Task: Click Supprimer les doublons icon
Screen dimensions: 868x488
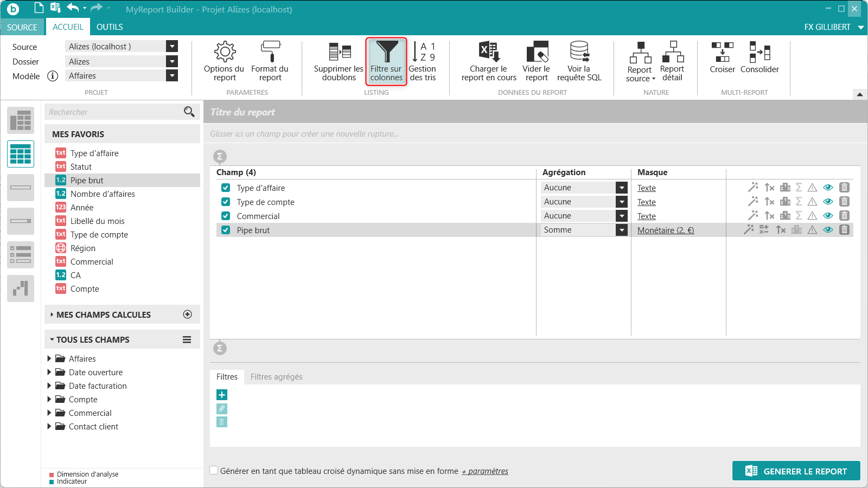Action: tap(340, 52)
